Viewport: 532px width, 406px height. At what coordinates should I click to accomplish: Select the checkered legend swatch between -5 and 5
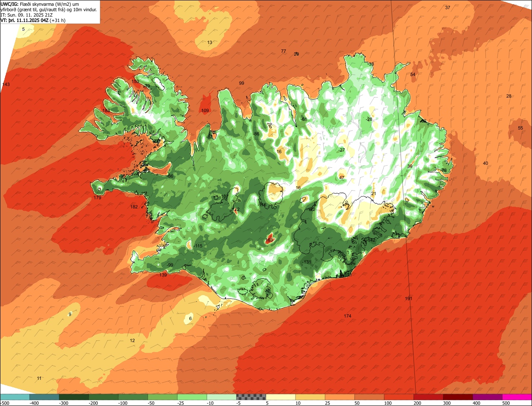(251, 397)
